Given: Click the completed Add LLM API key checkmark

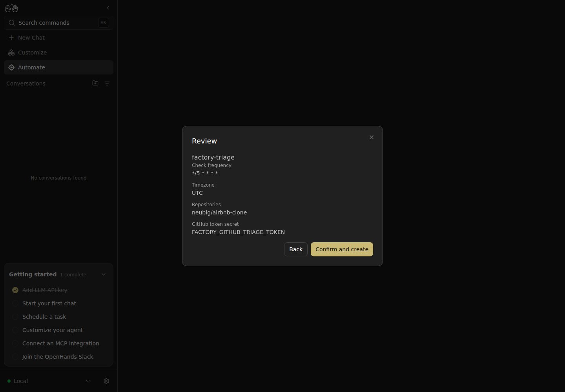Looking at the screenshot, I should coord(15,290).
